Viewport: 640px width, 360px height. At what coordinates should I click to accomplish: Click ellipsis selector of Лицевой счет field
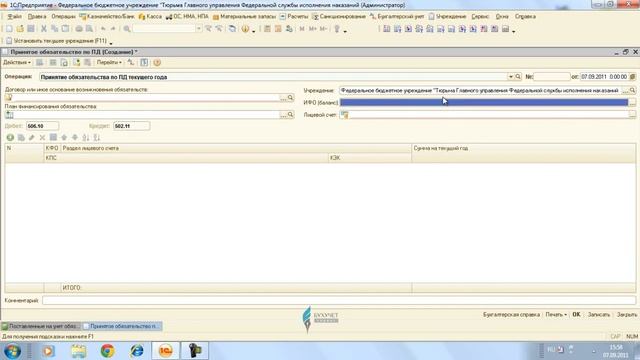(x=632, y=115)
